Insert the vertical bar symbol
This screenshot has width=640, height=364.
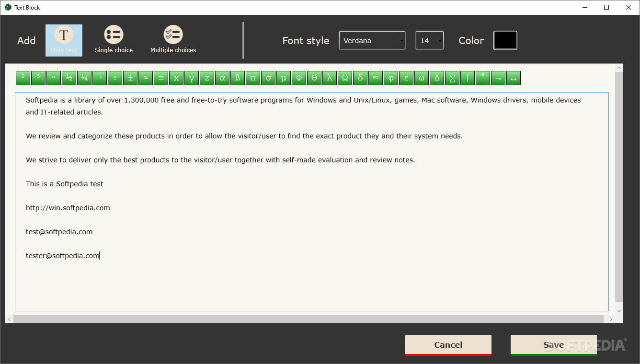(468, 78)
